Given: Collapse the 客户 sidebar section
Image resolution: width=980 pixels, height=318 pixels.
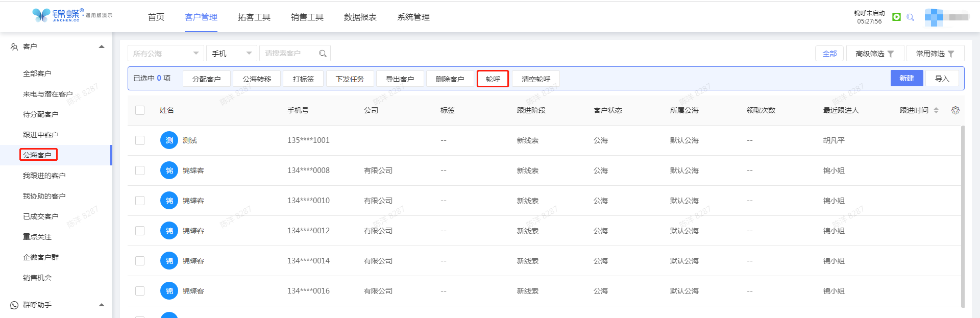Looking at the screenshot, I should (102, 47).
